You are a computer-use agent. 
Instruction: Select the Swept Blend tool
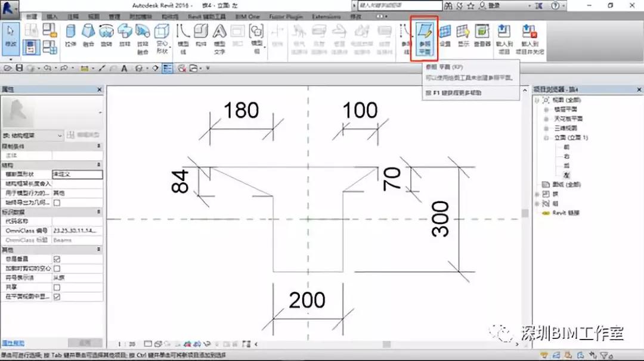143,39
